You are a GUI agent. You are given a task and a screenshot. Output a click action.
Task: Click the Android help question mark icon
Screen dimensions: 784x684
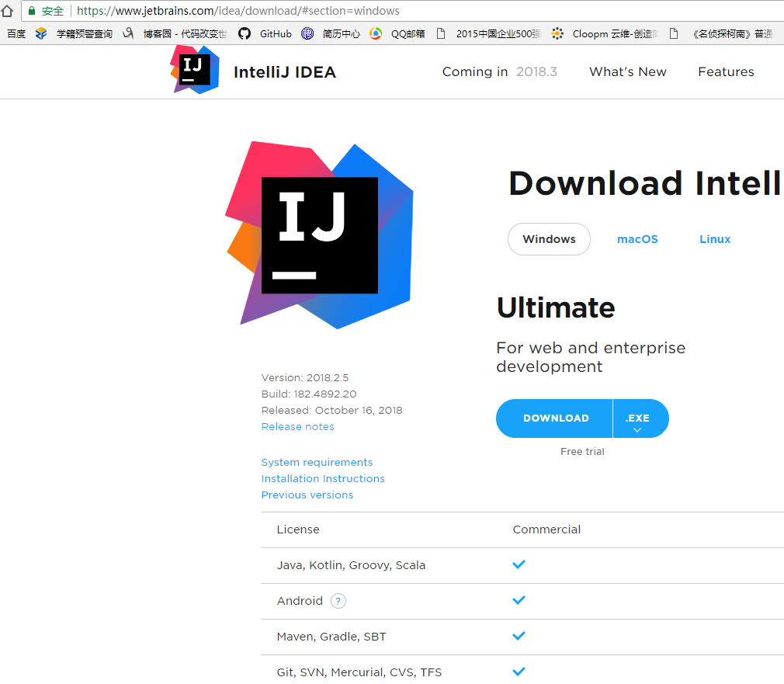tap(338, 601)
